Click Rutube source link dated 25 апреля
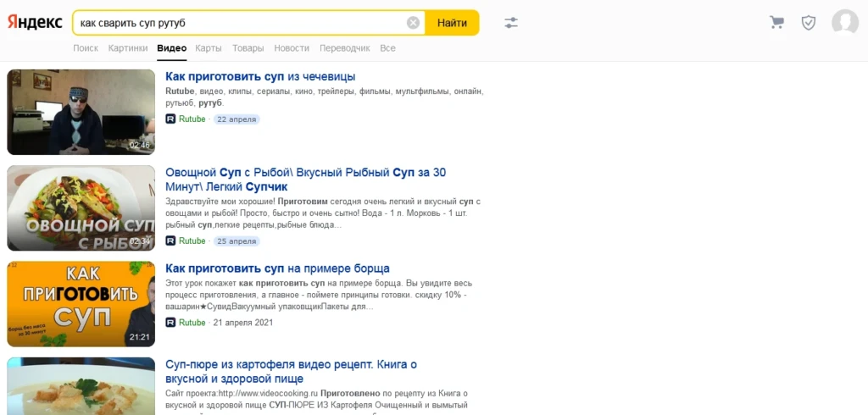 [192, 241]
